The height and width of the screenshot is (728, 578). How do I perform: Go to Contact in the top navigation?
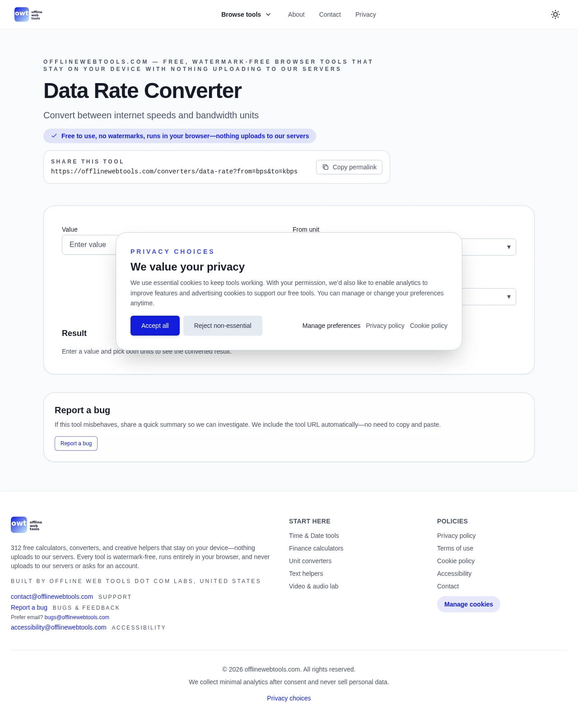pos(330,14)
